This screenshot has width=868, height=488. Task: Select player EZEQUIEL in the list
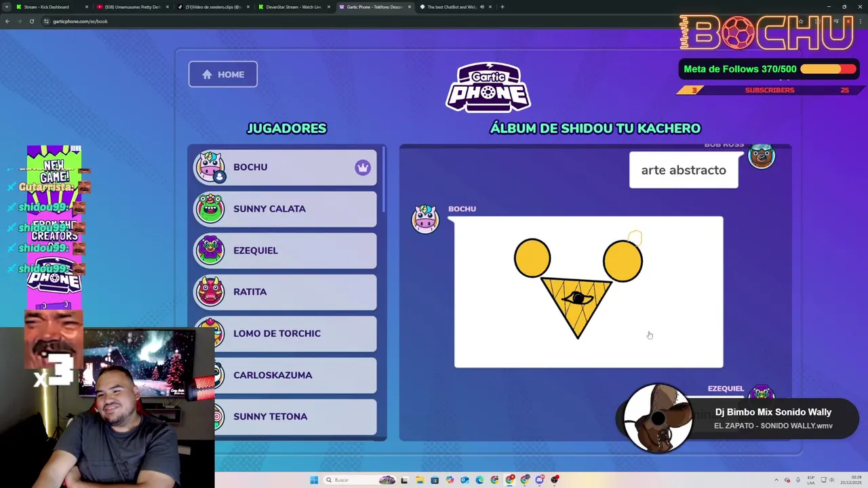pyautogui.click(x=285, y=250)
